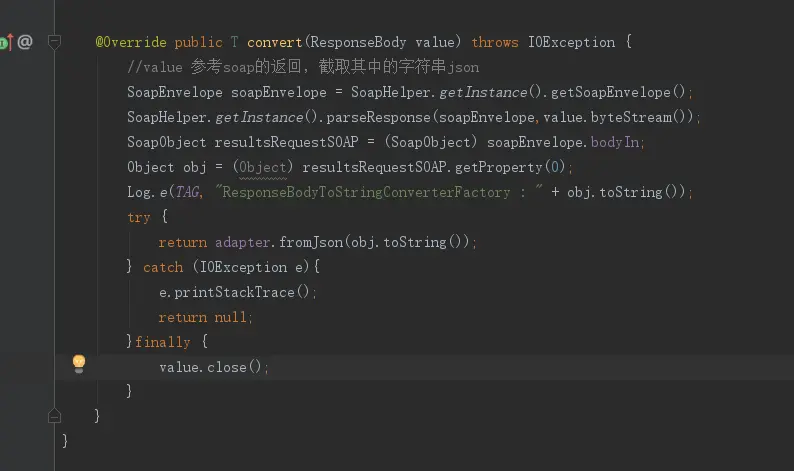Click the IOException in method signature
Image resolution: width=794 pixels, height=471 pixels.
point(572,42)
